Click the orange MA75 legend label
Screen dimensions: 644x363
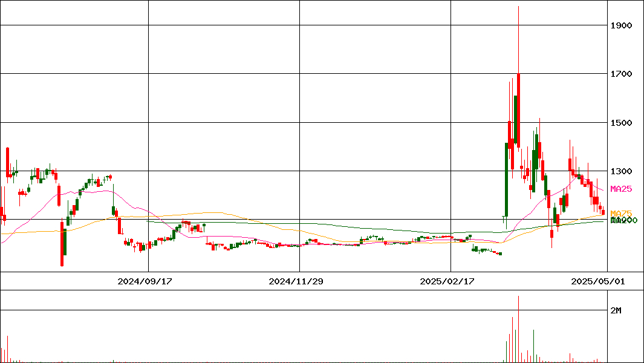(x=621, y=214)
